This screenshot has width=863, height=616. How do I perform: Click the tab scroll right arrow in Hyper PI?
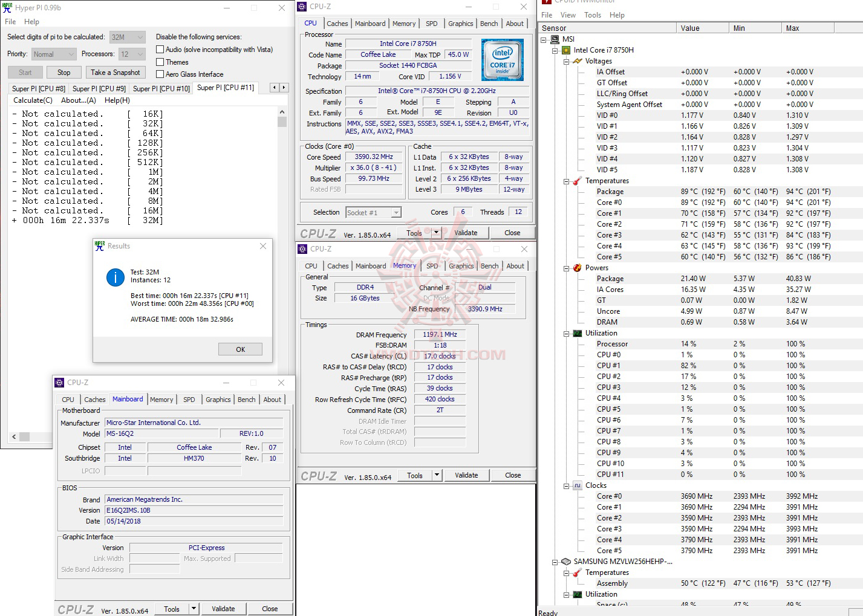point(283,88)
